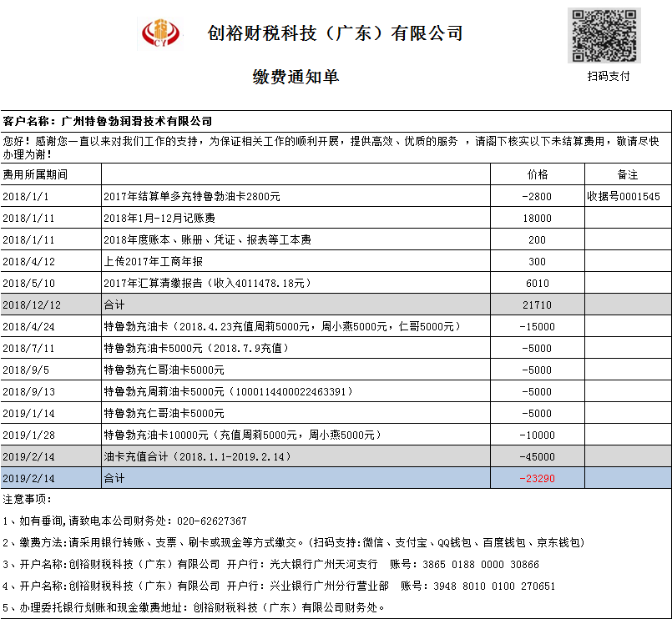The image size is (672, 619).
Task: Select "合计" in the 2018/12/12 subtotal row
Action: (114, 305)
